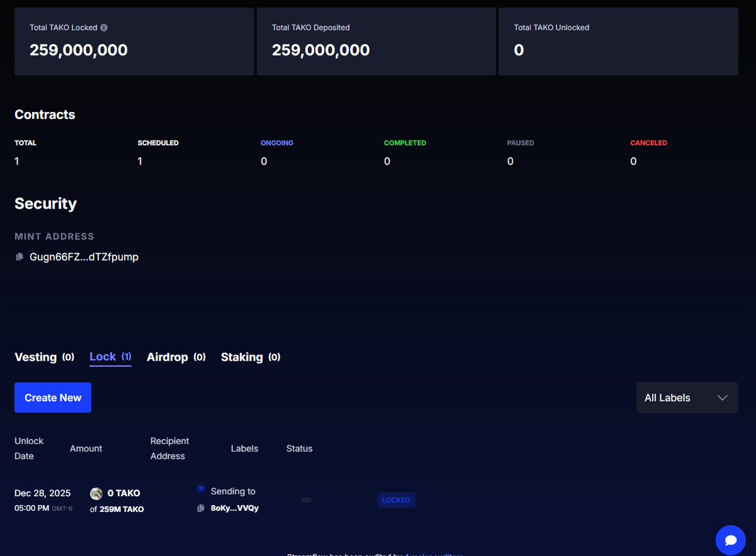Copy the mint address using its copy icon
This screenshot has width=756, height=556.
pyautogui.click(x=19, y=257)
